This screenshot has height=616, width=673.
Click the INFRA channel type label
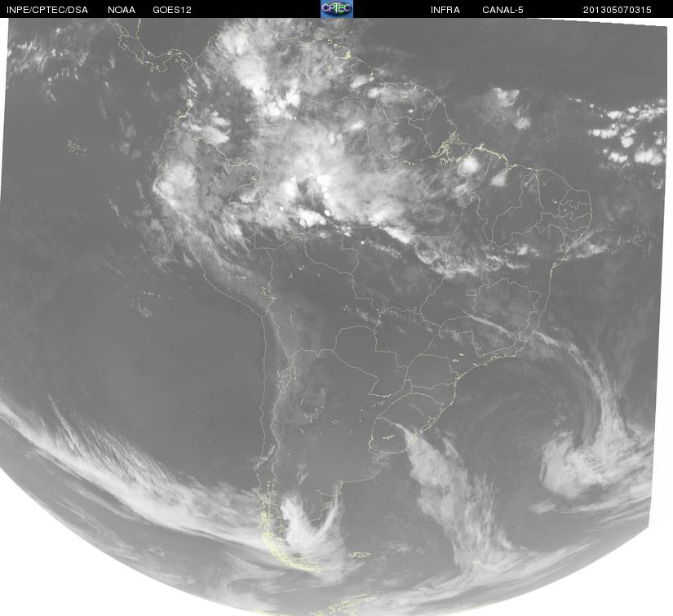pyautogui.click(x=445, y=10)
